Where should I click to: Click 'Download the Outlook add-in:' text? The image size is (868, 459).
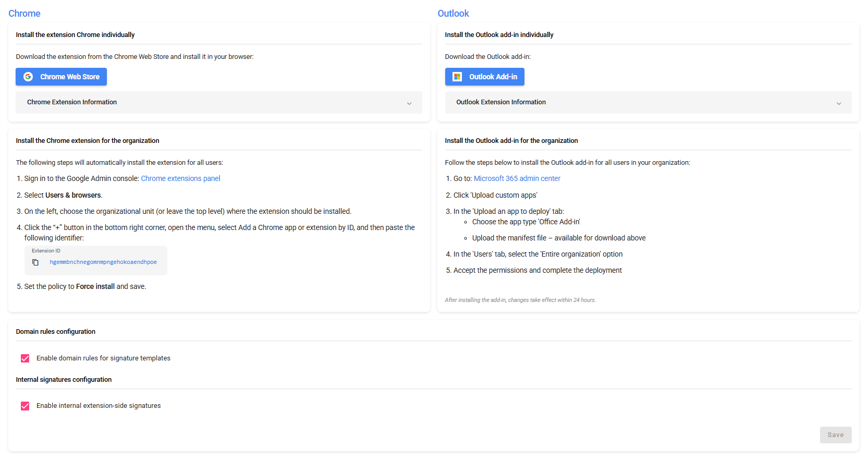point(487,57)
